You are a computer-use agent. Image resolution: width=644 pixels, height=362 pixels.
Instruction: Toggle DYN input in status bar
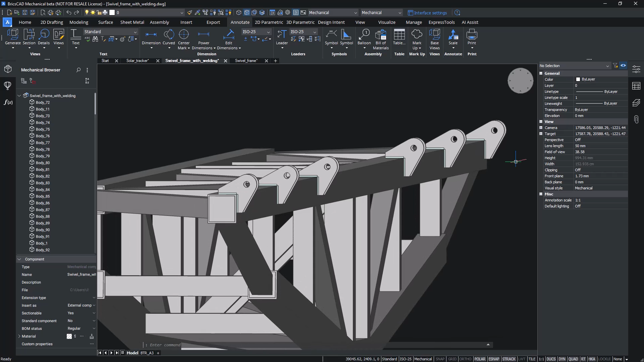[562, 359]
